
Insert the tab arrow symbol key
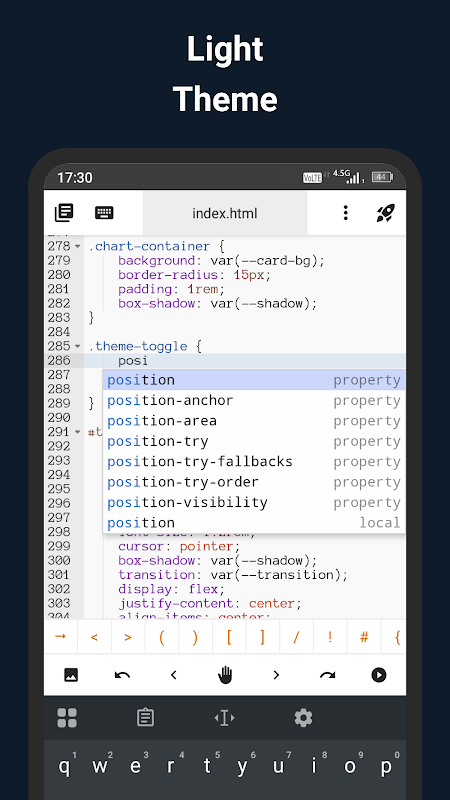(x=61, y=637)
